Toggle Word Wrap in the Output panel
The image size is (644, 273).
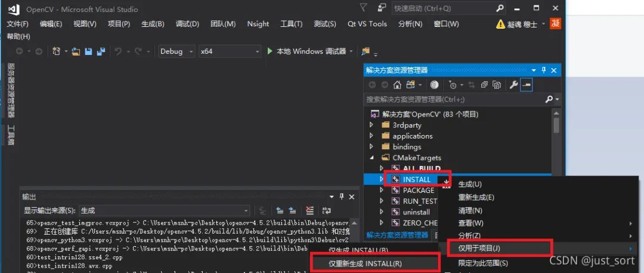click(327, 210)
